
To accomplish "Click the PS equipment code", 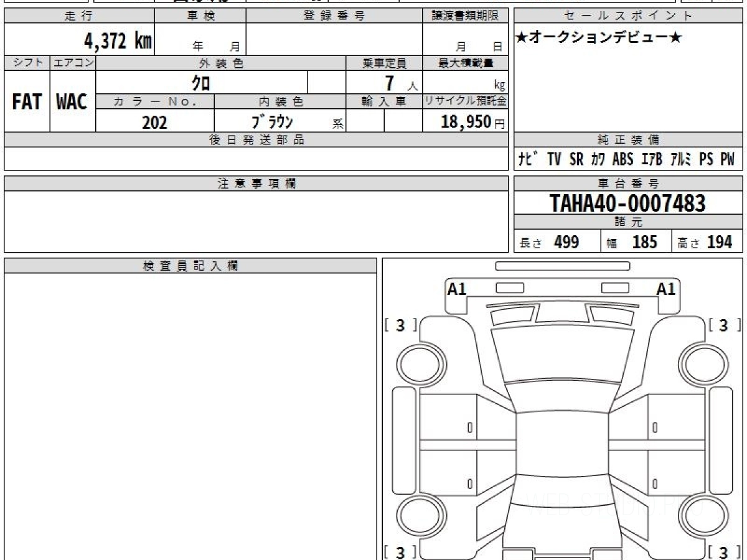I will tap(706, 159).
